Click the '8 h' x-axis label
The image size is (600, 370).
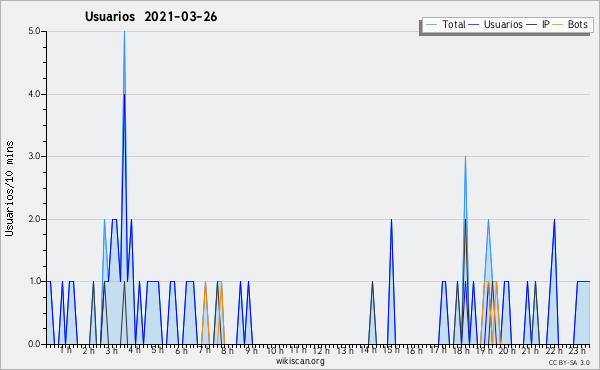(227, 351)
